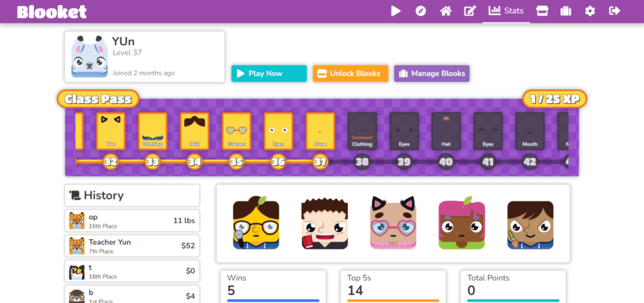Open the 't' 18th Place history entry

(132, 272)
